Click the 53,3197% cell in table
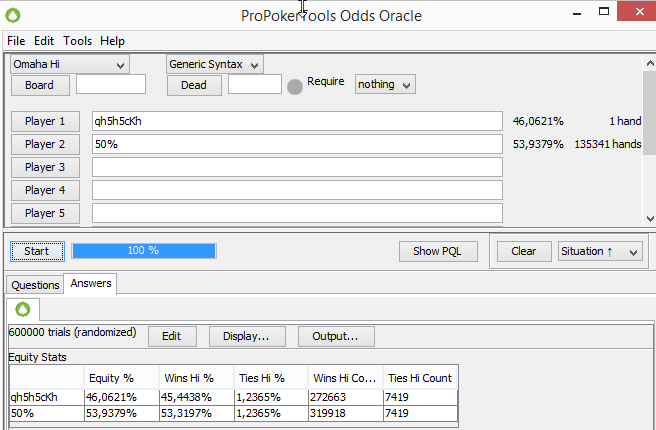Viewport: 656px width, 430px height. [196, 413]
